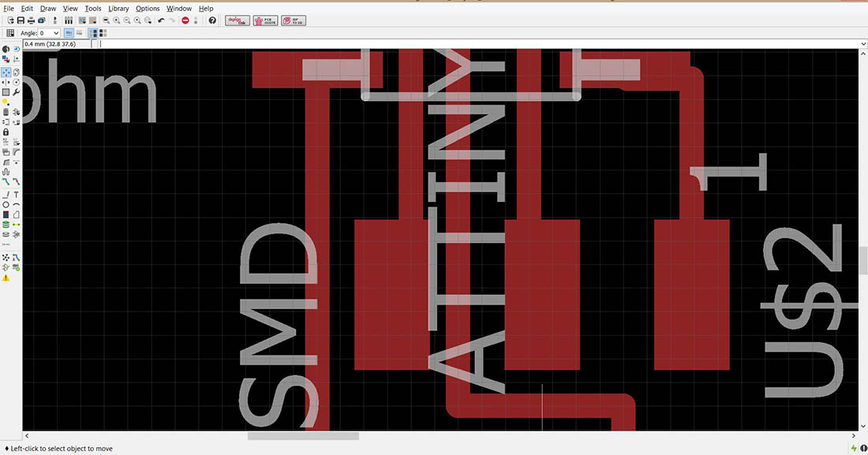Open the grid settings icon
This screenshot has width=868, height=455.
pyautogui.click(x=10, y=32)
